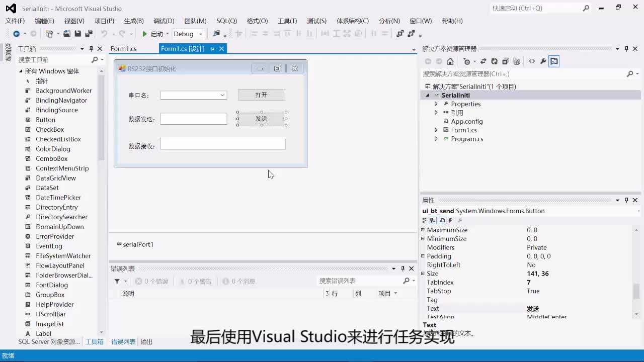This screenshot has width=644, height=362.
Task: Click the search magnifier in Quick Launch
Action: pyautogui.click(x=586, y=8)
